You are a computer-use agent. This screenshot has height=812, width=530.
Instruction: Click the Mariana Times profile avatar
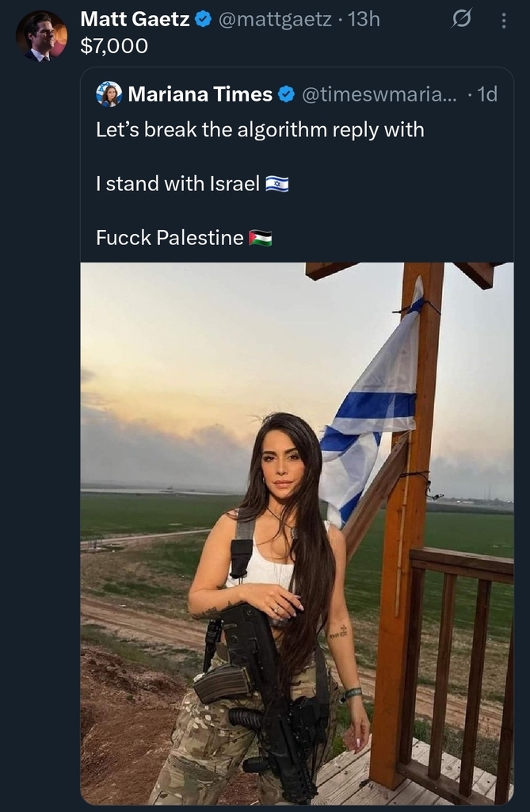coord(109,94)
